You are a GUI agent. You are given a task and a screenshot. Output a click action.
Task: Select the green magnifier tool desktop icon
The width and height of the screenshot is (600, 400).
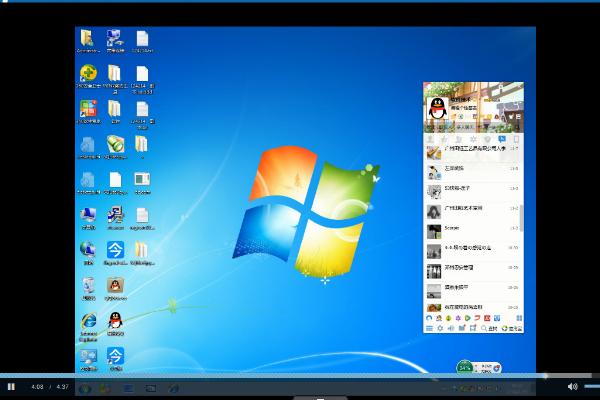coord(115,147)
